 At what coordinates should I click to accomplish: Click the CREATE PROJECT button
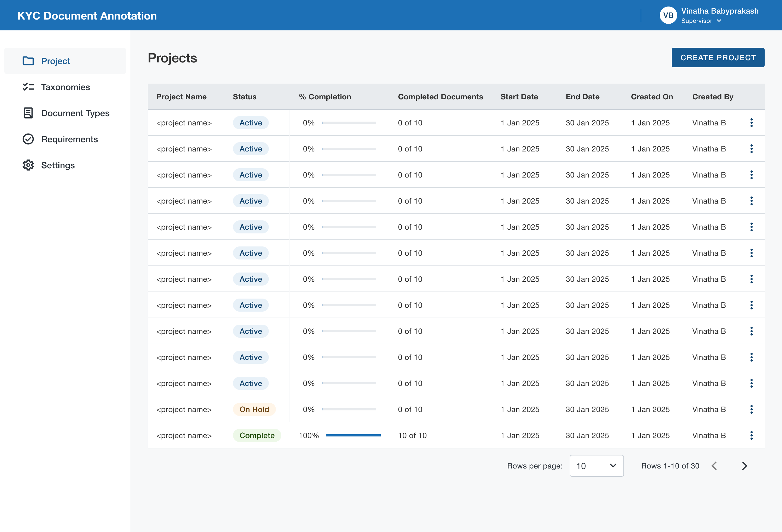pyautogui.click(x=718, y=58)
